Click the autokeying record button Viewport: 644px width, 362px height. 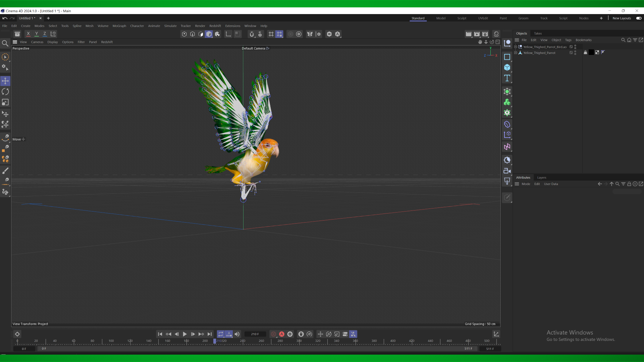pyautogui.click(x=282, y=334)
